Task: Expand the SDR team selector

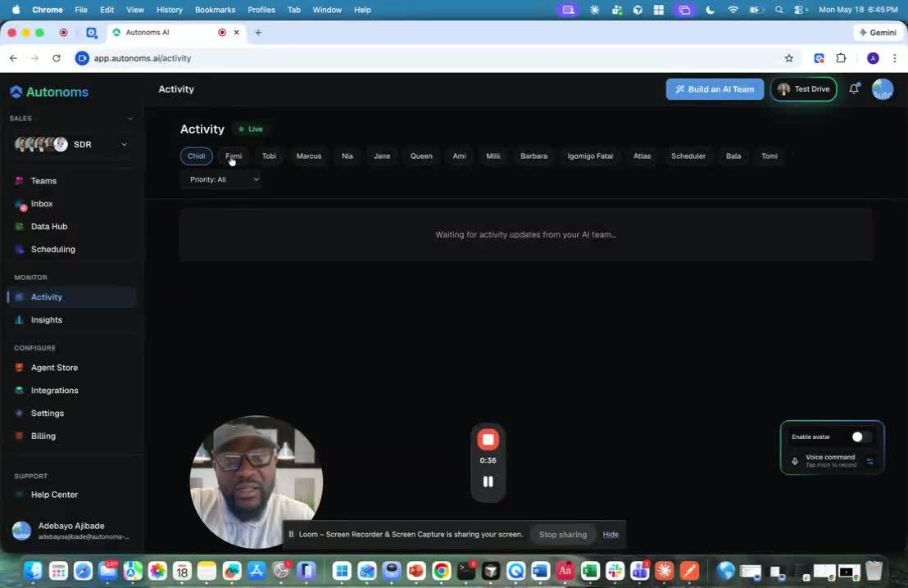Action: [x=70, y=144]
